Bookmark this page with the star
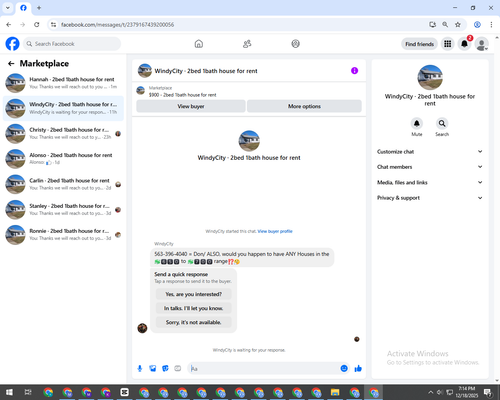The image size is (500, 400). 458,25
